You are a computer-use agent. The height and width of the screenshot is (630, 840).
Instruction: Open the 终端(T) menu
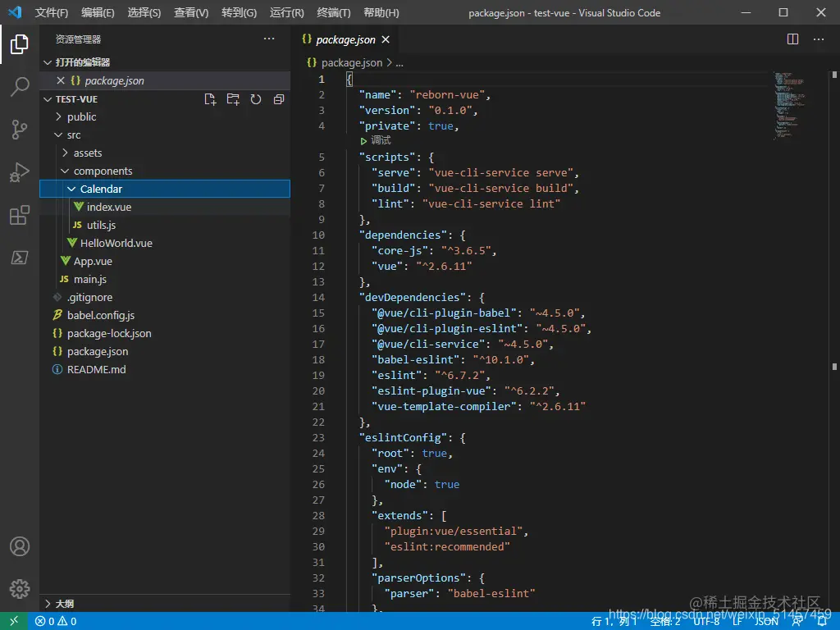pos(334,12)
